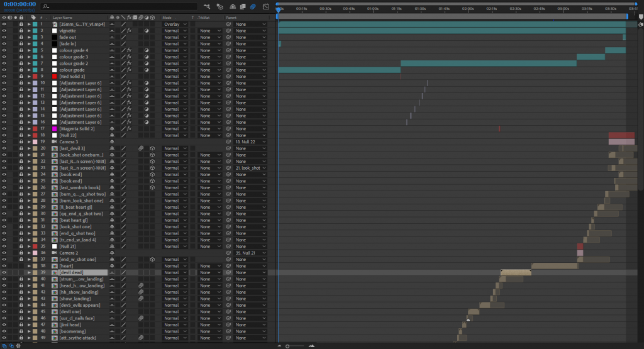Click the collapse transformations header icon
The height and width of the screenshot is (349, 644).
(118, 18)
